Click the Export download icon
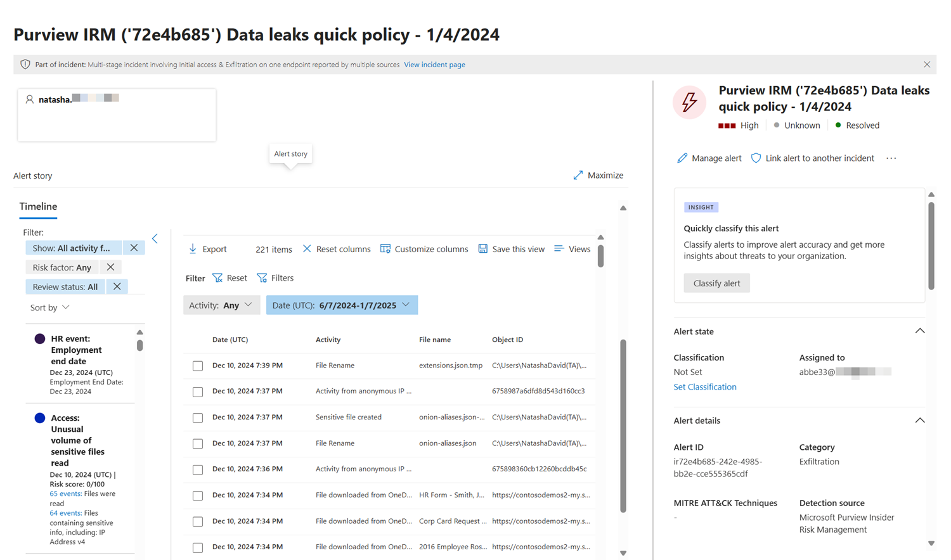The image size is (951, 560). pyautogui.click(x=193, y=249)
